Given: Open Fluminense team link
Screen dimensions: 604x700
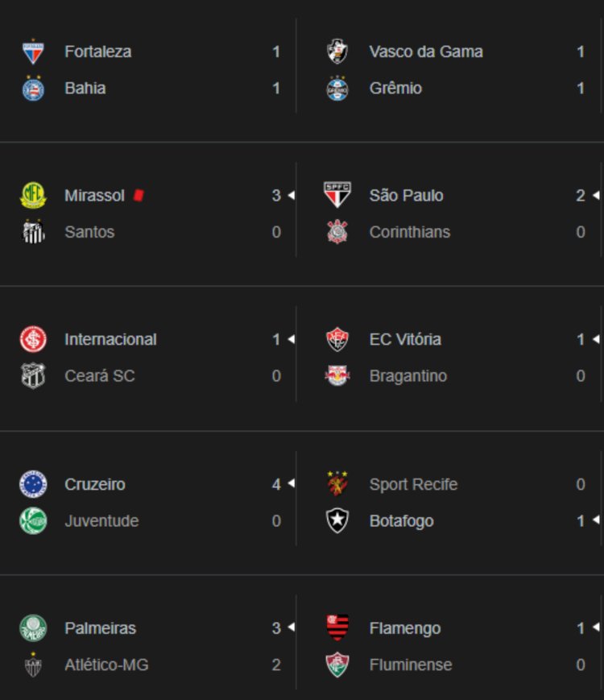Looking at the screenshot, I should pos(411,665).
